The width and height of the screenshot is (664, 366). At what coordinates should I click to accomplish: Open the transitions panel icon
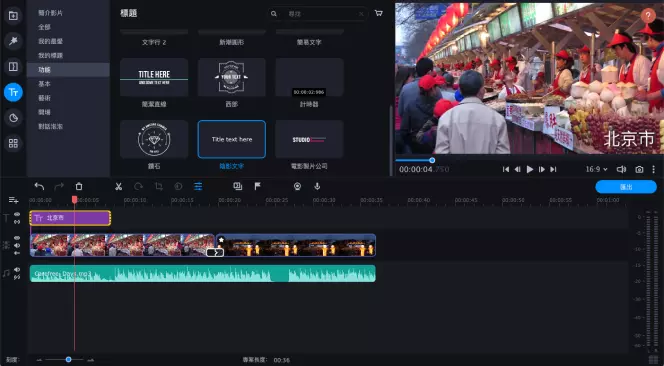13,67
